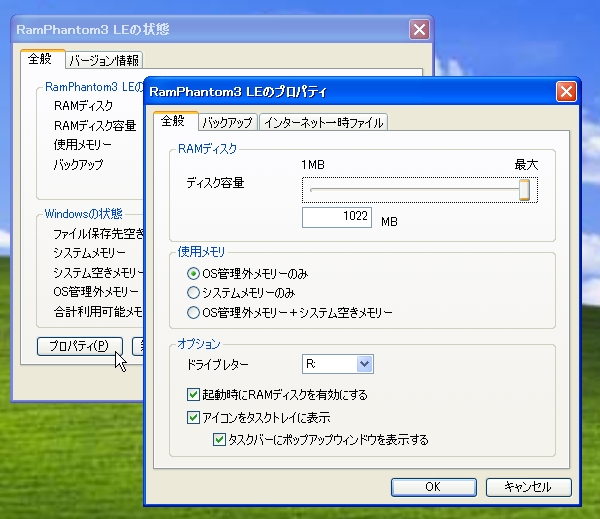Close the RamPhantom3 LEの状態 window

(419, 29)
